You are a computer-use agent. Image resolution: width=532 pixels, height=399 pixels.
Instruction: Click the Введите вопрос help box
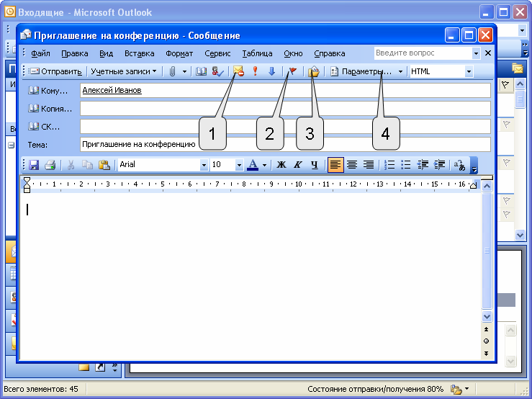423,53
